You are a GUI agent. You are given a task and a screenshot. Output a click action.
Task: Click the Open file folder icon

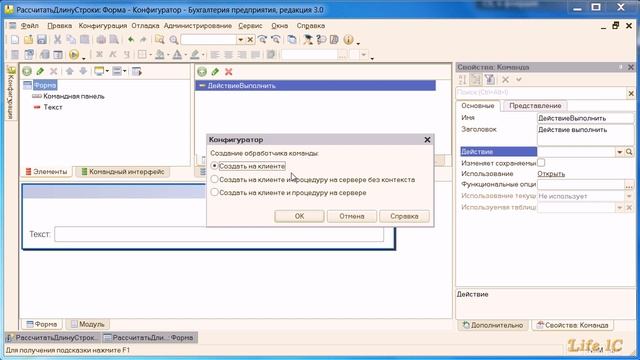coord(28,40)
